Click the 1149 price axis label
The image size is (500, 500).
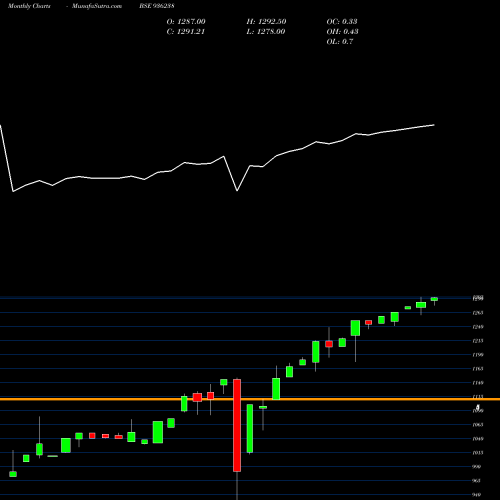click(478, 383)
